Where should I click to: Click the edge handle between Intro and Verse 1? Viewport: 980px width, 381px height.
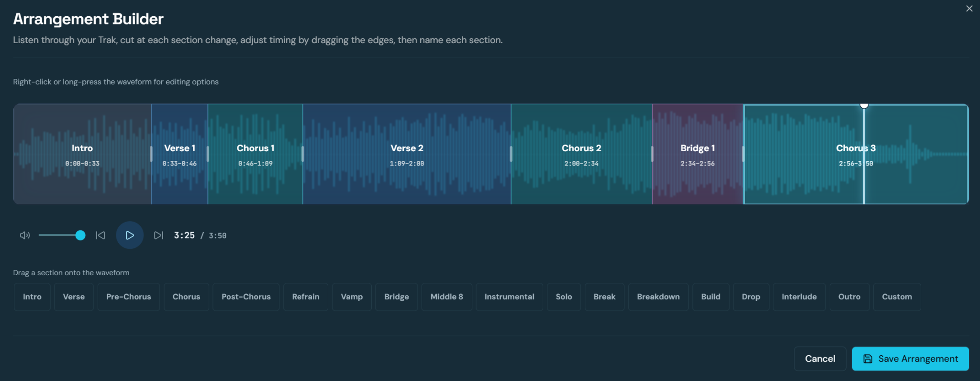tap(151, 154)
